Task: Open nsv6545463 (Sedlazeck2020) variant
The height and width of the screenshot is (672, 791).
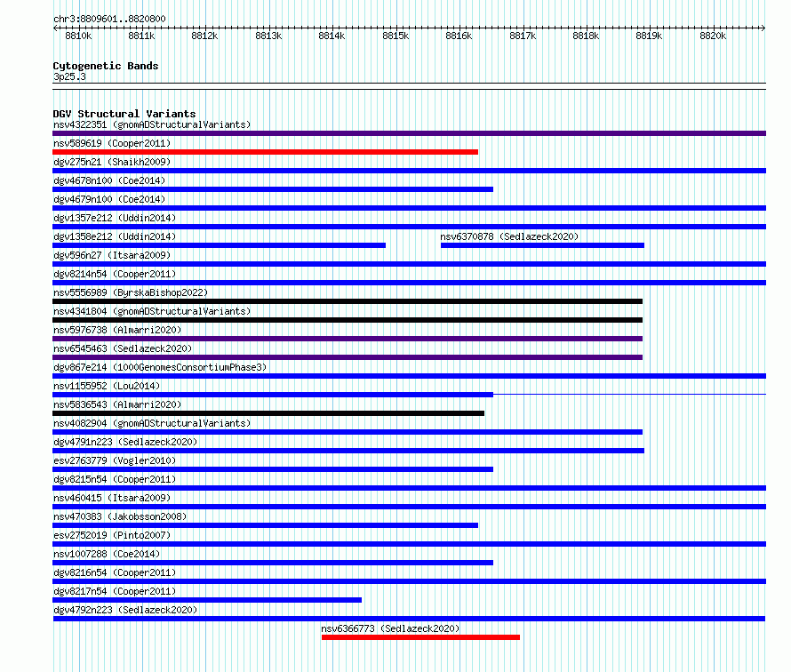Action: pos(123,348)
